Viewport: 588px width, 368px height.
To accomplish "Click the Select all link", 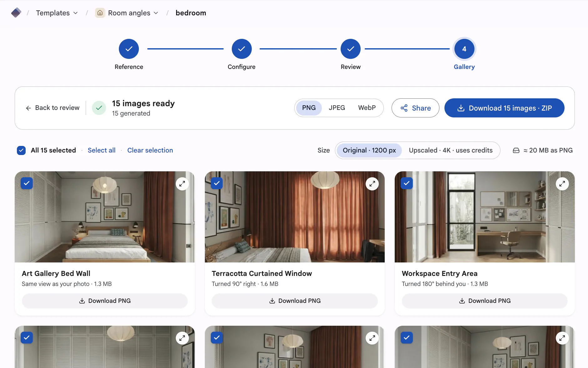I will point(102,150).
